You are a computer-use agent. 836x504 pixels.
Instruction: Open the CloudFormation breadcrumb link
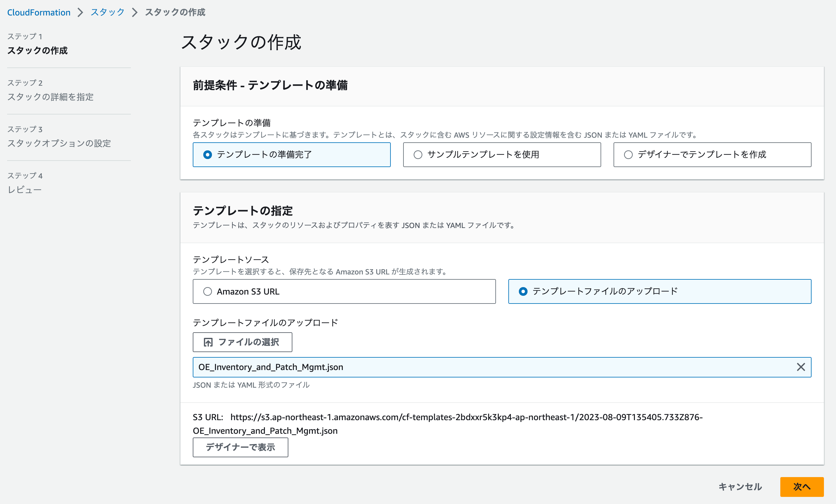(x=38, y=12)
